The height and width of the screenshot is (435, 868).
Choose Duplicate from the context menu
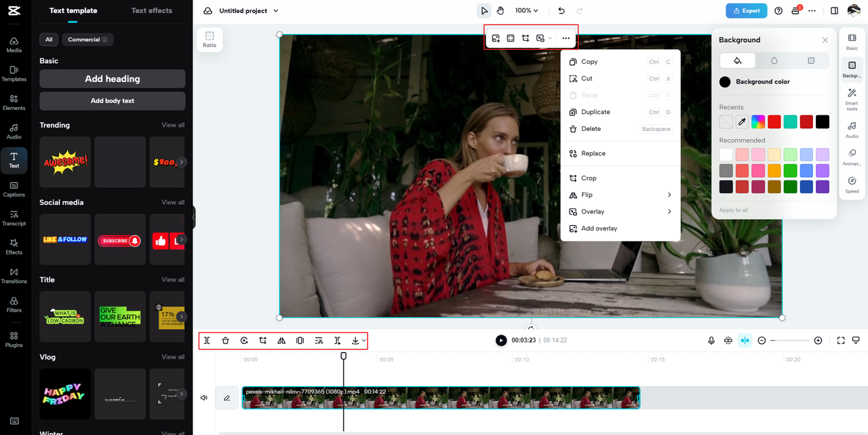pyautogui.click(x=620, y=112)
